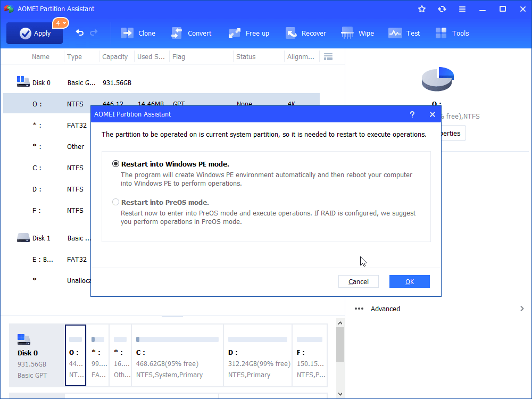This screenshot has height=399, width=532.
Task: Select O: partition block in disk map
Action: click(x=76, y=355)
